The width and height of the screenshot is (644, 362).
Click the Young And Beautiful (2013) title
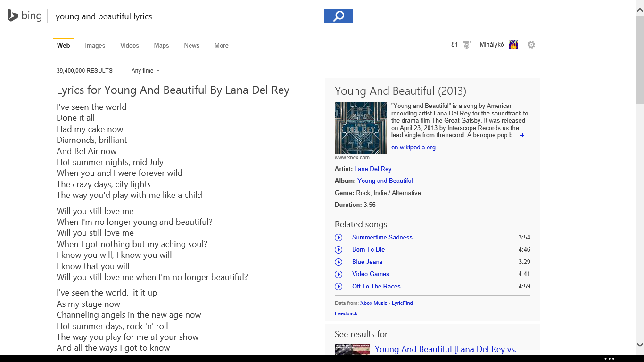click(x=400, y=91)
